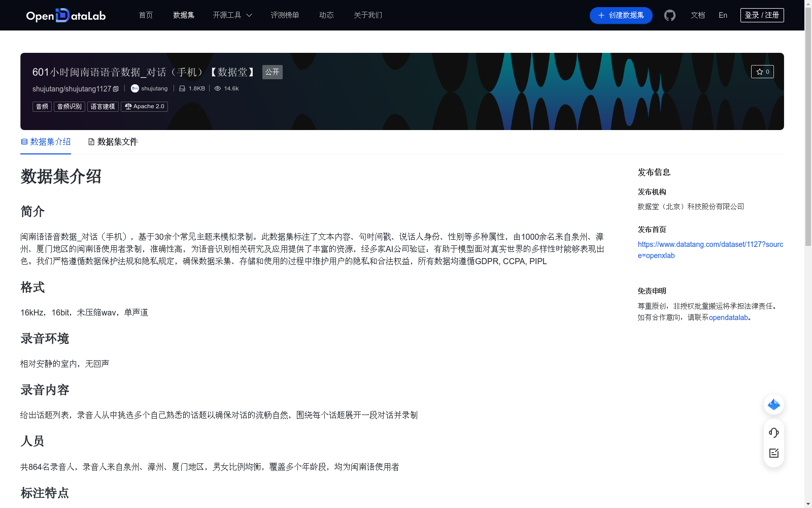Viewport: 812px width, 508px height.
Task: Open 关于我们 navigation item
Action: click(368, 15)
